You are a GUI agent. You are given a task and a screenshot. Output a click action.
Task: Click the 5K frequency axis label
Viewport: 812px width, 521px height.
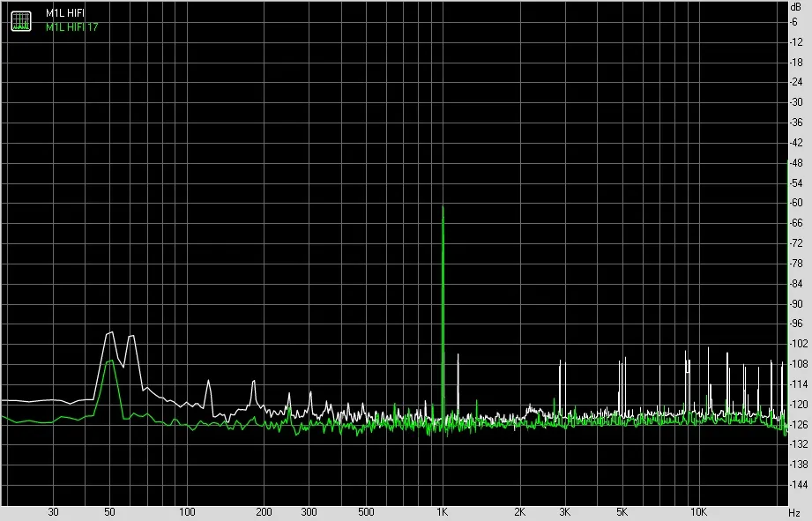(x=622, y=512)
